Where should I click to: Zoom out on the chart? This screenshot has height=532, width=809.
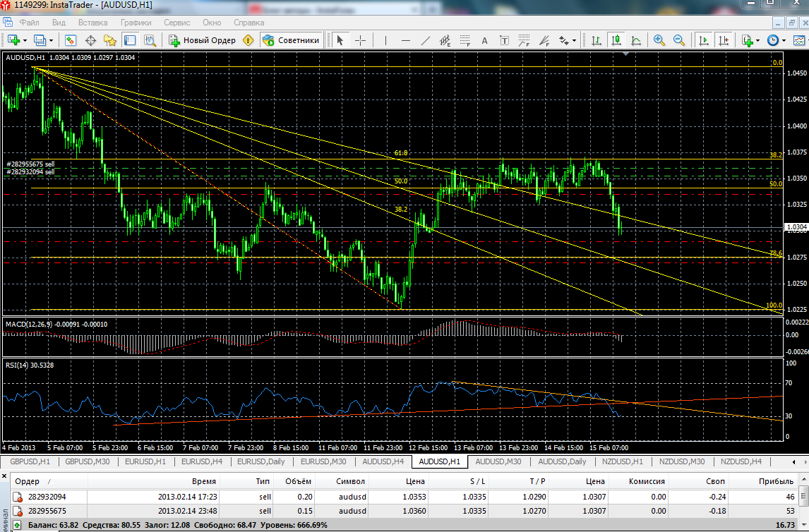(x=679, y=40)
